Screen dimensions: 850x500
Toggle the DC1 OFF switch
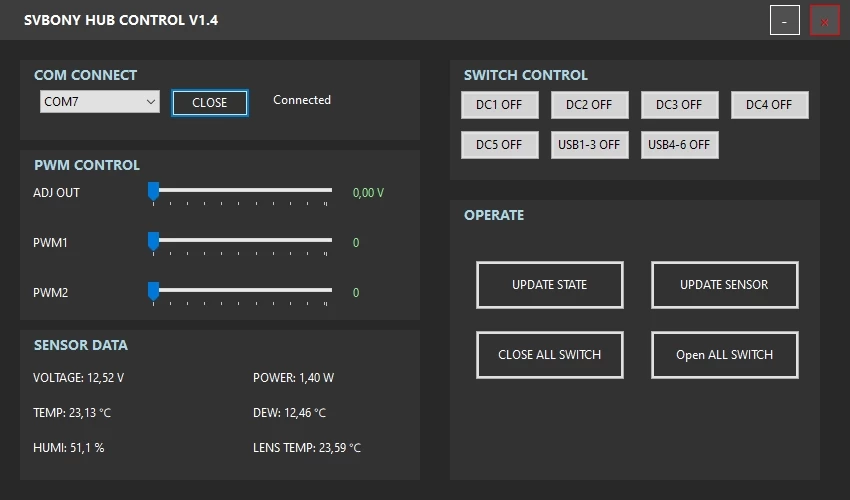499,105
